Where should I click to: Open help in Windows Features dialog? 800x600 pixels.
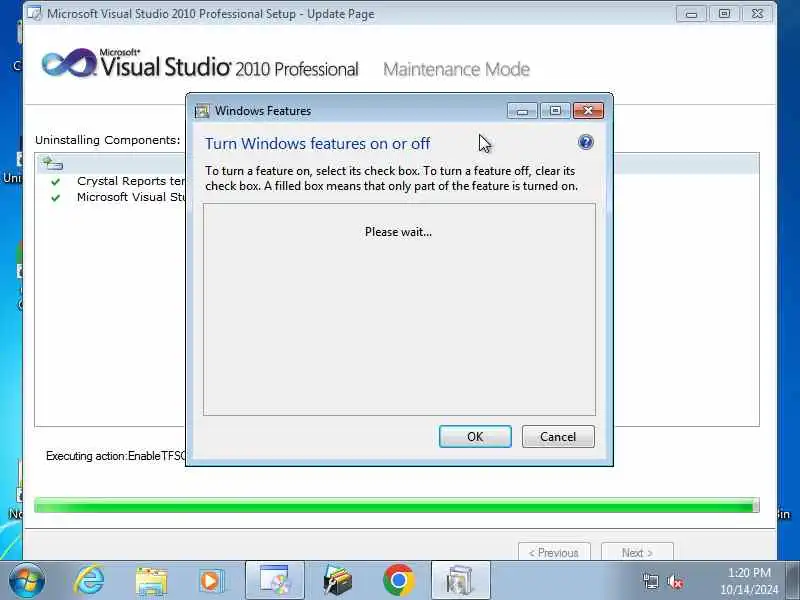coord(586,142)
